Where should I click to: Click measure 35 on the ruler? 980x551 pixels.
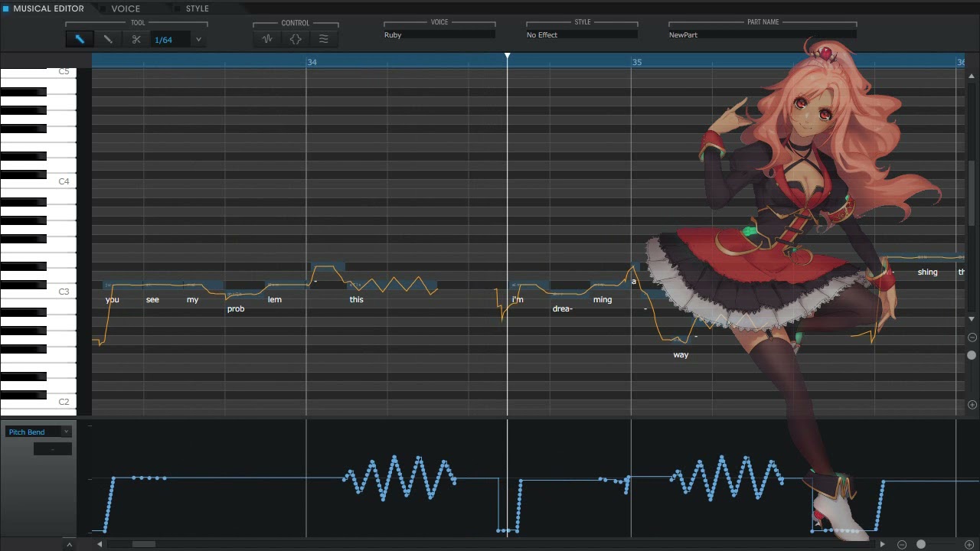[637, 62]
